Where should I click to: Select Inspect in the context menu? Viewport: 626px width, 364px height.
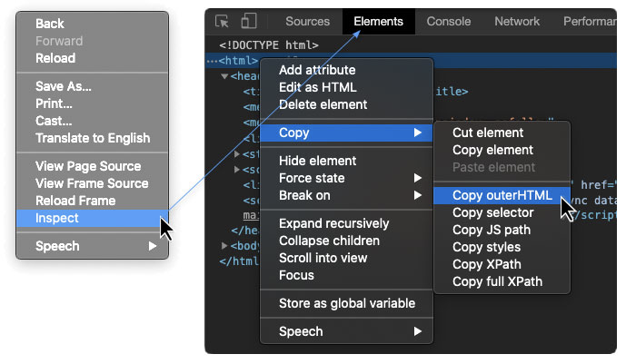coord(57,218)
